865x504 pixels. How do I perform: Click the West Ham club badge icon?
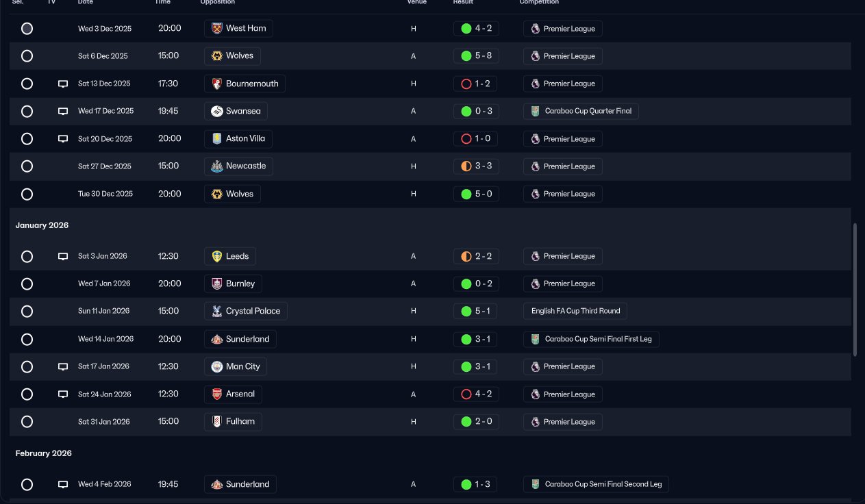217,28
